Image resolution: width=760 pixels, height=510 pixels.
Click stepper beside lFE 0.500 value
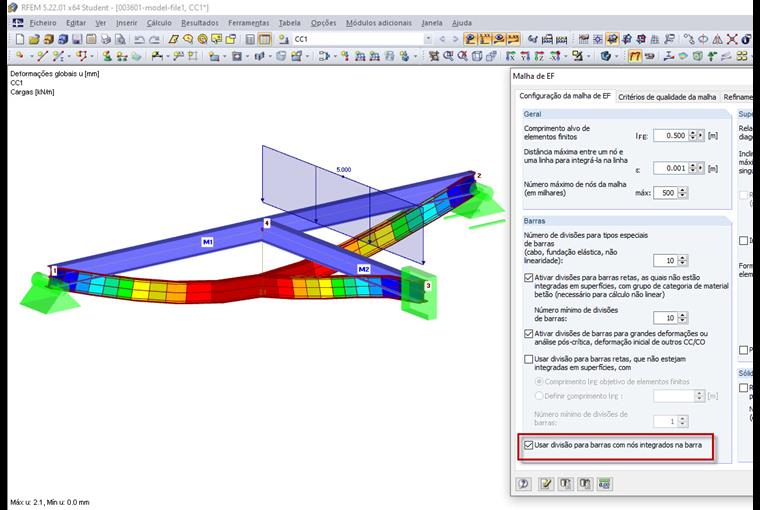coord(693,135)
